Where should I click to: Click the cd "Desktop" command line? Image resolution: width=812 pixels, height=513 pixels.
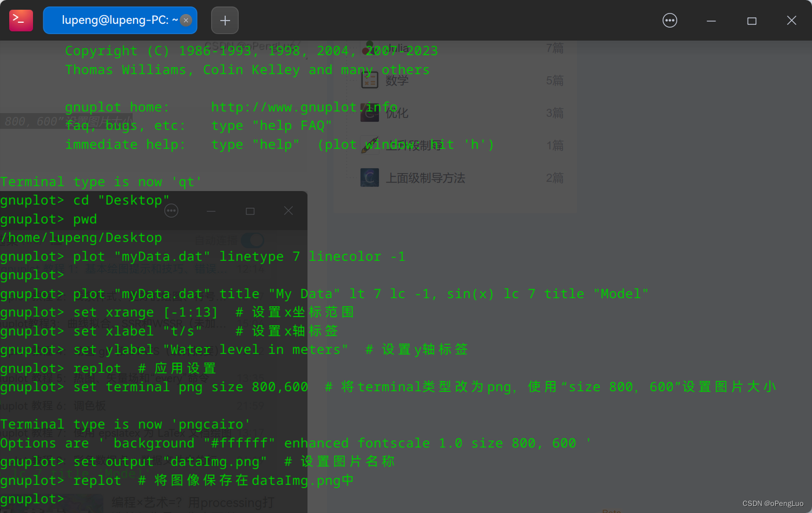click(x=85, y=200)
